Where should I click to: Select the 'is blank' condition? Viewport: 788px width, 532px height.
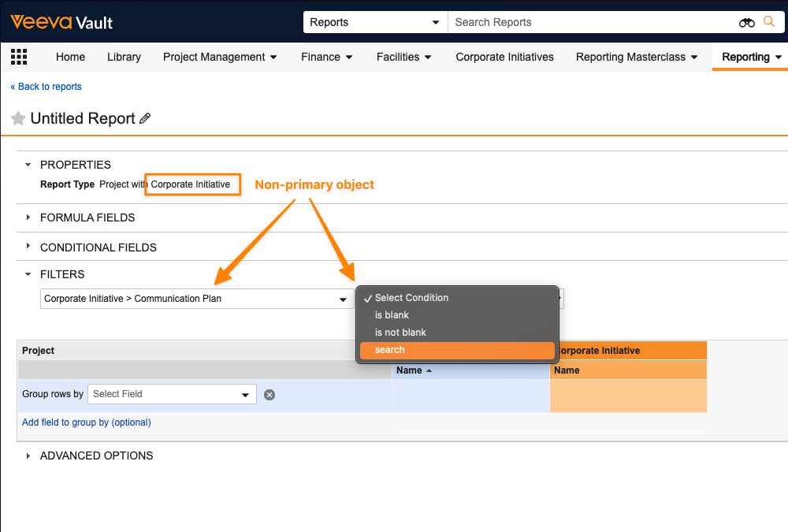click(457, 315)
